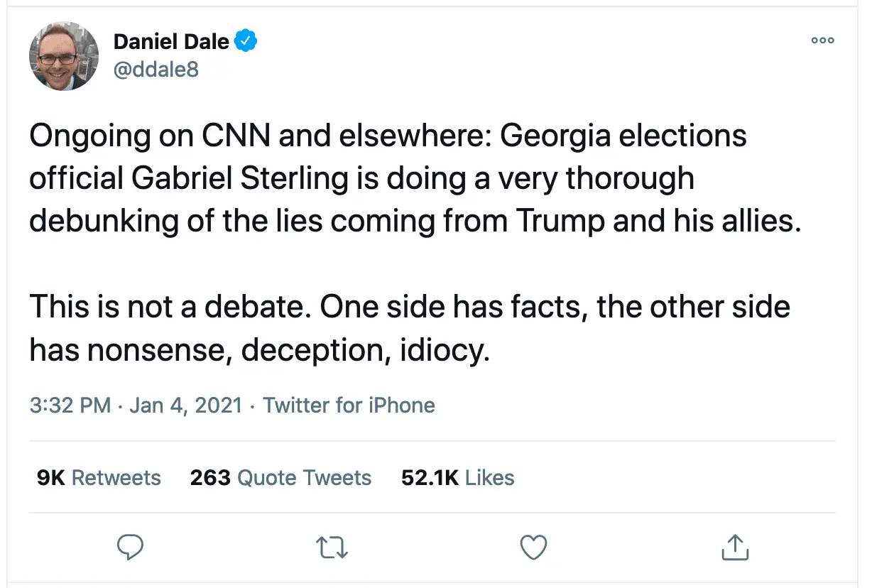Open the three-dot more options menu

[822, 40]
